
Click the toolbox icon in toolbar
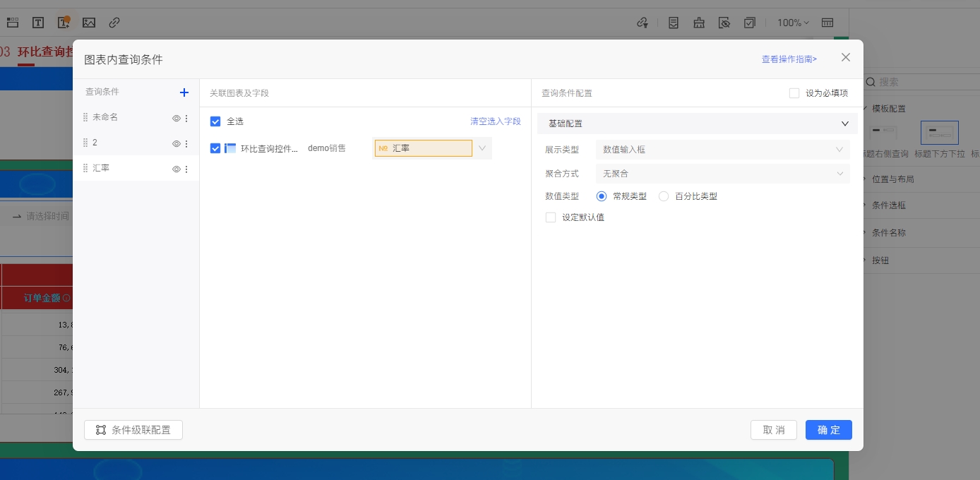(x=699, y=23)
